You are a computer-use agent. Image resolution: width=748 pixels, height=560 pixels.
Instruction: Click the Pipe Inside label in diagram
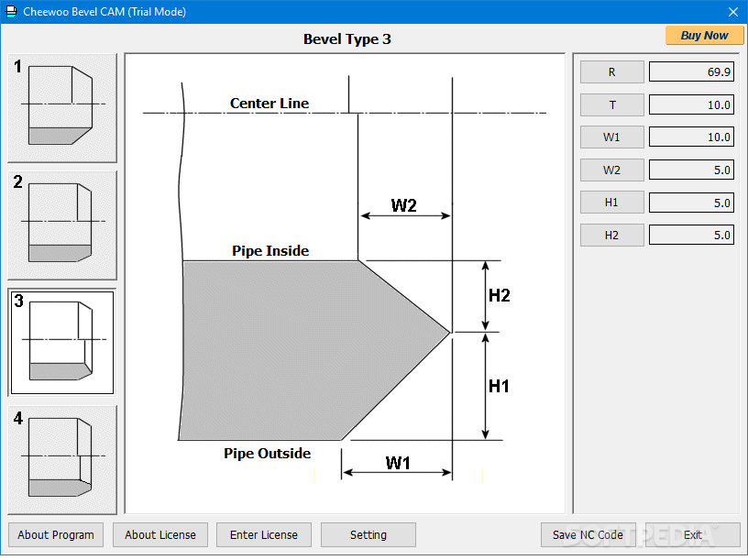point(270,251)
